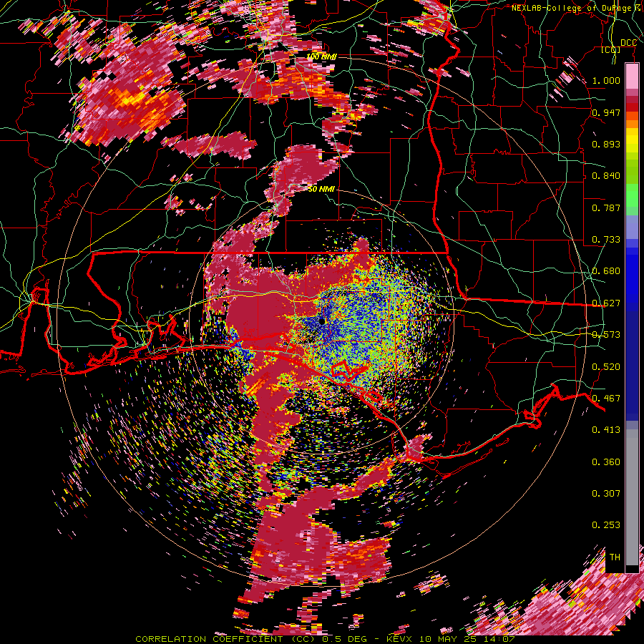The image size is (644, 644).
Task: Click the 0.680 color scale label
Action: pyautogui.click(x=606, y=271)
